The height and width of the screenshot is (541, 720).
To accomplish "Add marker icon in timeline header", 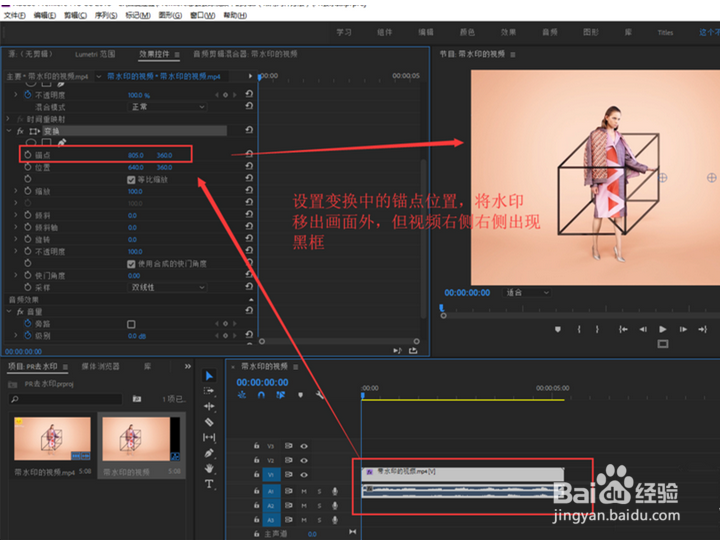I will pyautogui.click(x=300, y=395).
